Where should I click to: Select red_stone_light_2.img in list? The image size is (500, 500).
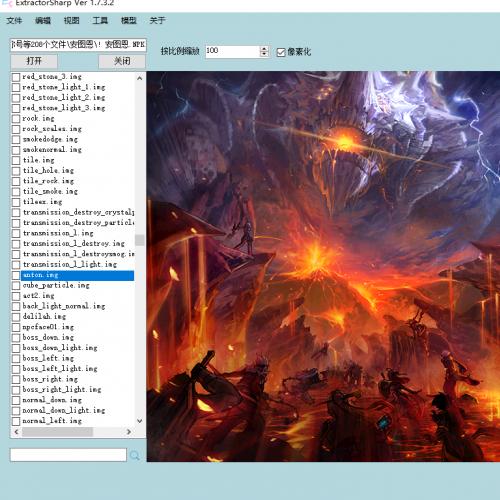(x=64, y=98)
